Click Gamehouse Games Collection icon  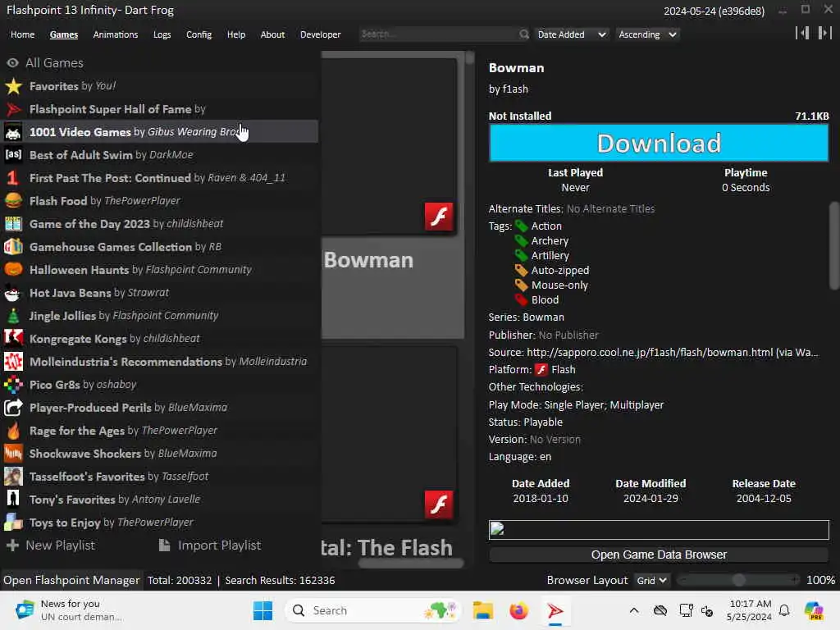13,247
